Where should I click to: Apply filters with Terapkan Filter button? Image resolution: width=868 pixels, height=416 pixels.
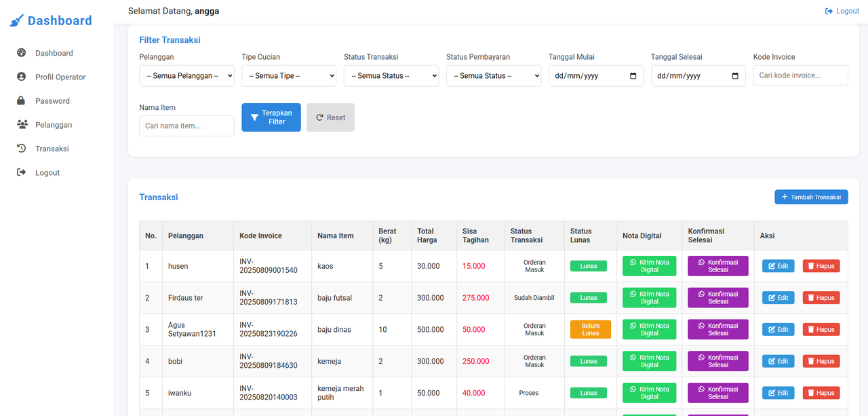[x=271, y=117]
